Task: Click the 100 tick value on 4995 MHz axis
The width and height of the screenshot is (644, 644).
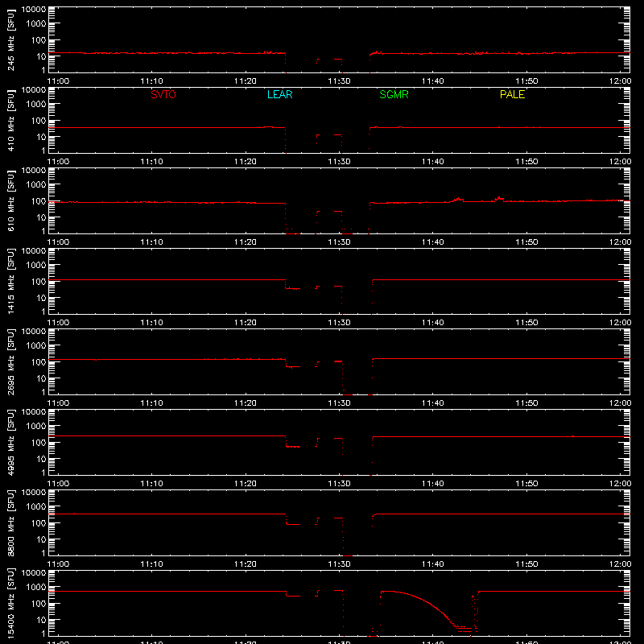Action: (x=39, y=443)
